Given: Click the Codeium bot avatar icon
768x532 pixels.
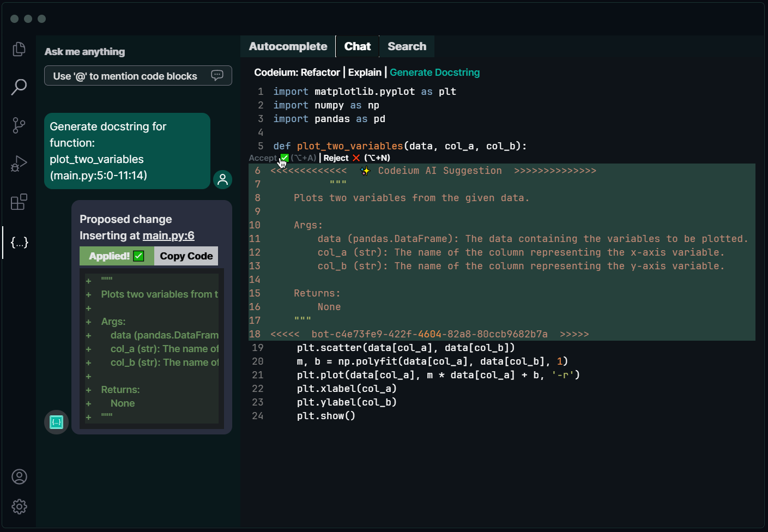Looking at the screenshot, I should (x=56, y=422).
